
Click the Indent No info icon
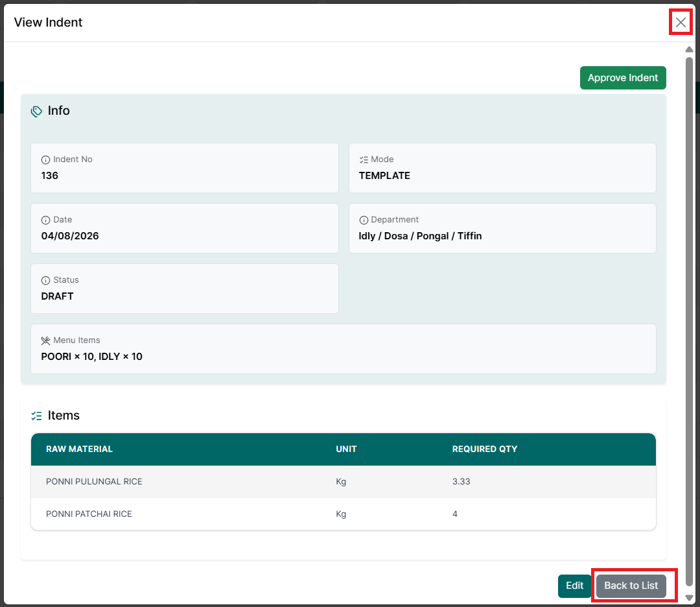(x=45, y=160)
